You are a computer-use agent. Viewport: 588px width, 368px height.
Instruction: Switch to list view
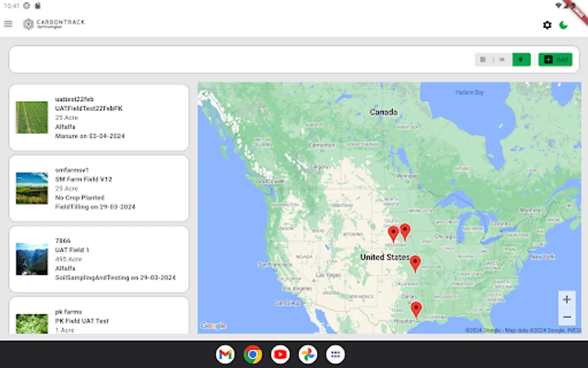tap(502, 60)
